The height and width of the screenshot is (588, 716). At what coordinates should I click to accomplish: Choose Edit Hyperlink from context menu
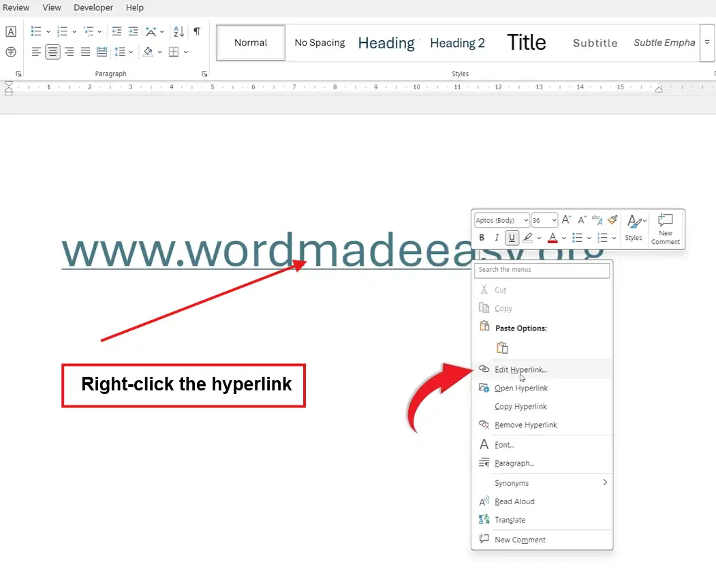(542, 370)
